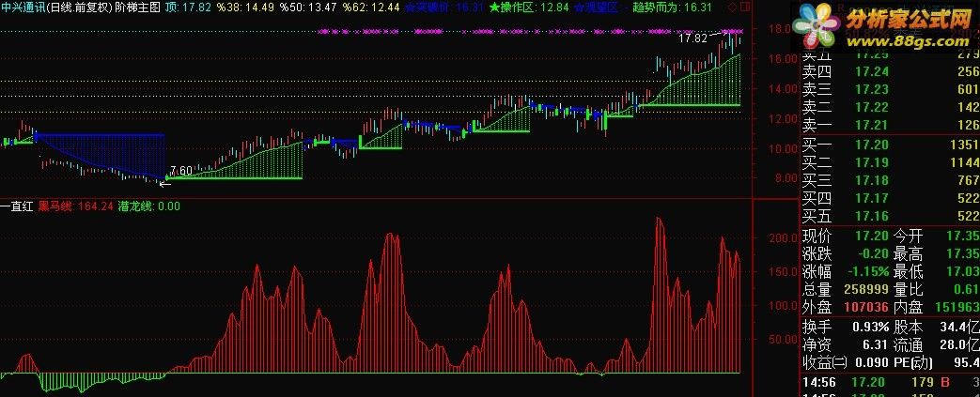The height and width of the screenshot is (397, 980).
Task: Click the 潜龙线: 0.00 indicator value
Action: 148,206
